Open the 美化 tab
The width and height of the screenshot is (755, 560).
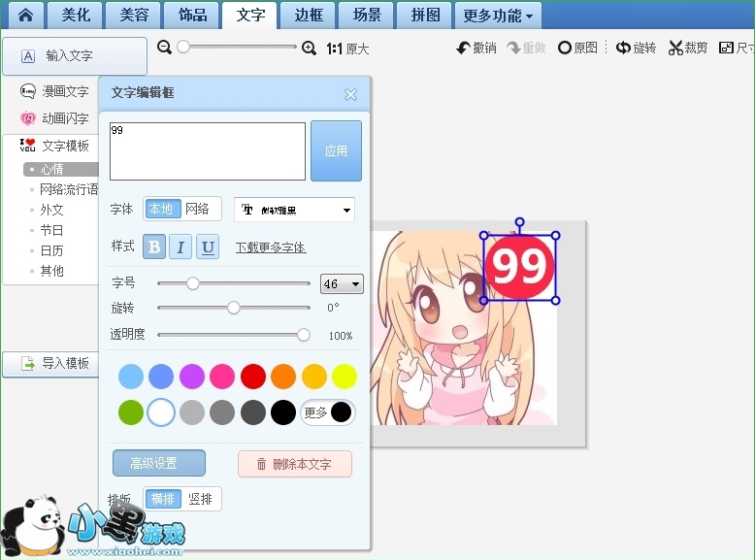point(75,15)
